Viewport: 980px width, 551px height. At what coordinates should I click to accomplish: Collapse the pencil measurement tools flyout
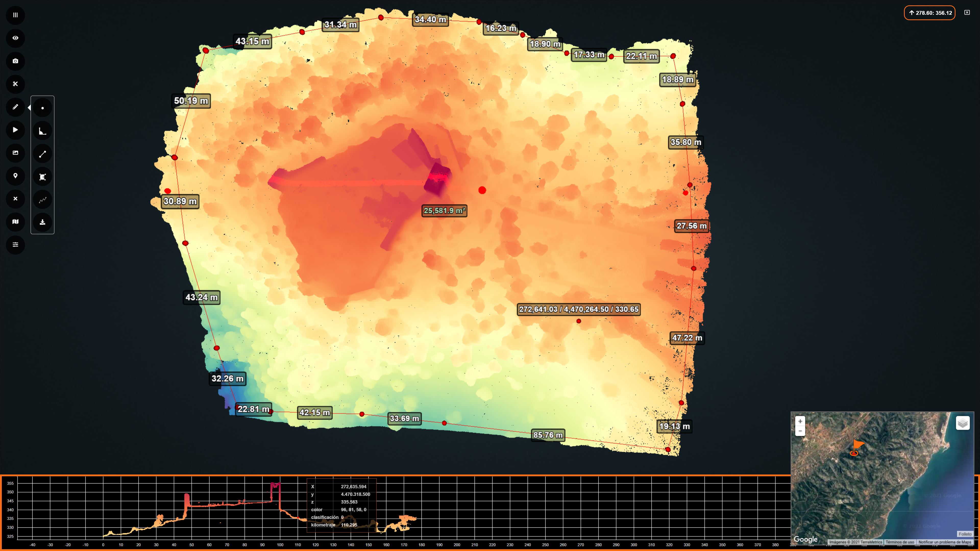(x=15, y=107)
